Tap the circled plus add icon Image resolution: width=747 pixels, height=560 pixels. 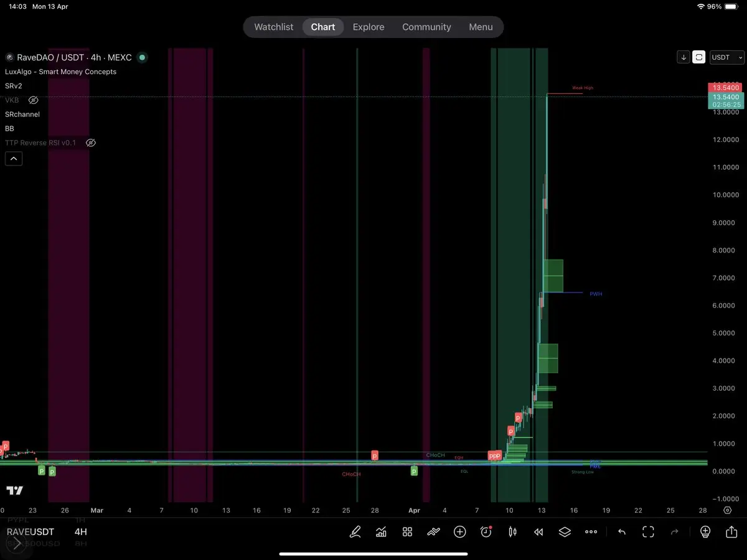pos(459,532)
